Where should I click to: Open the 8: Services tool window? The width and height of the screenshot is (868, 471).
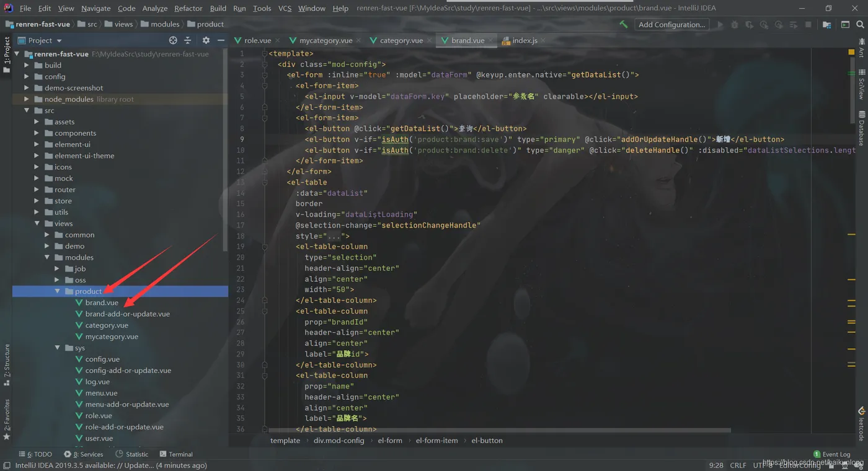(84, 454)
